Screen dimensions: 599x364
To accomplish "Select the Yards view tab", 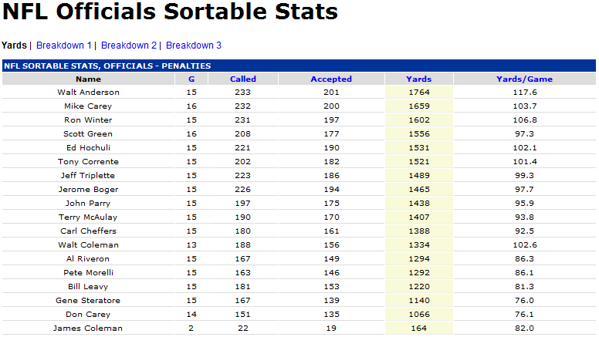I will 14,45.
